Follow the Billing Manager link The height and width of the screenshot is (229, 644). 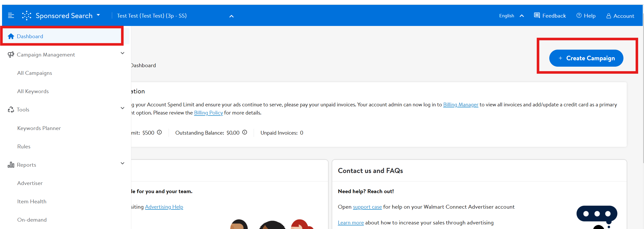tap(461, 105)
